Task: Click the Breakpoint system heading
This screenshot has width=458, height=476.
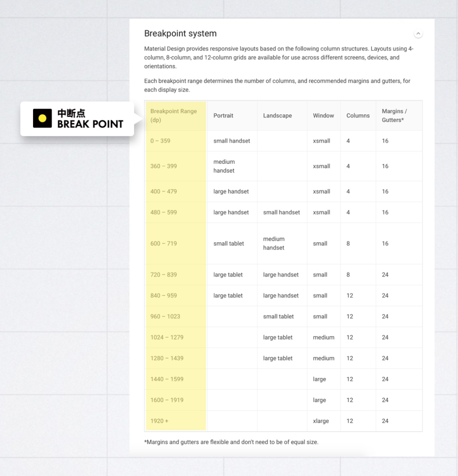Action: [x=180, y=34]
